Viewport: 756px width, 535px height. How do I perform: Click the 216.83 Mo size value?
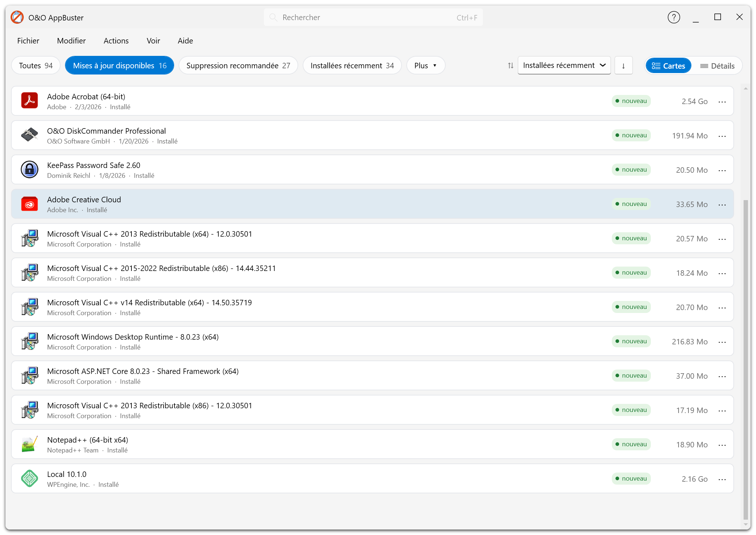pyautogui.click(x=690, y=342)
